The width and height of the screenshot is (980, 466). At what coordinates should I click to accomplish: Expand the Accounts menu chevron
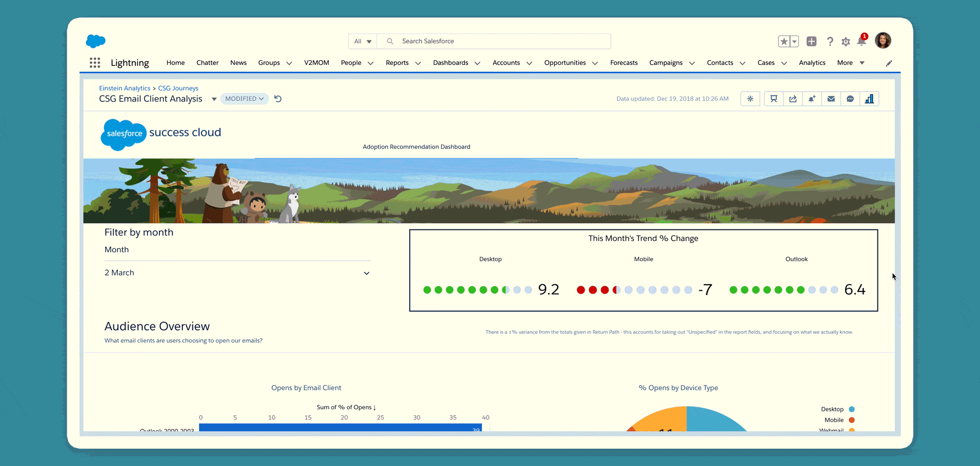[x=529, y=63]
